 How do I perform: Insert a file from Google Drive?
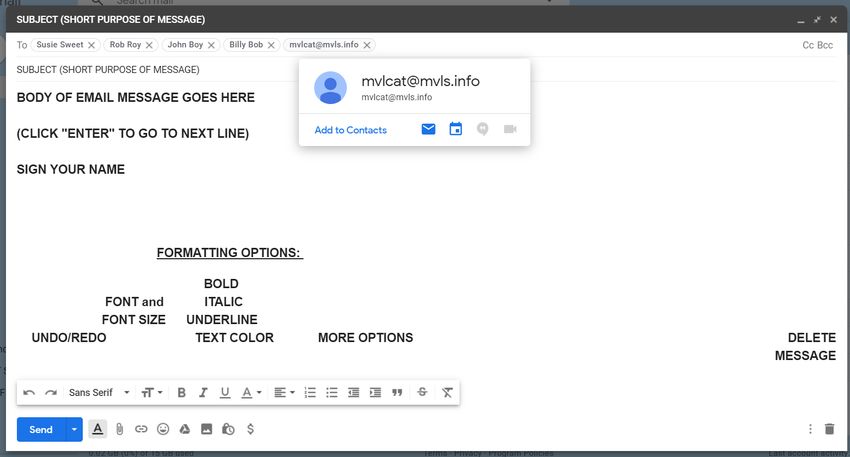185,429
